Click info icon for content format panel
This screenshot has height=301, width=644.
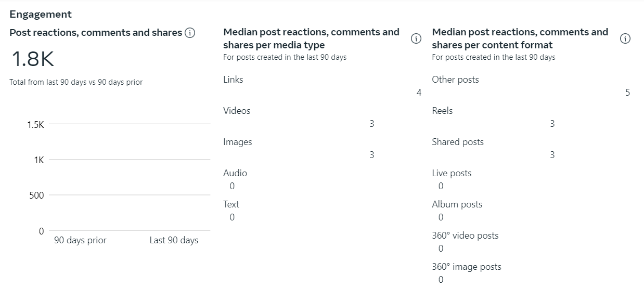pyautogui.click(x=625, y=38)
